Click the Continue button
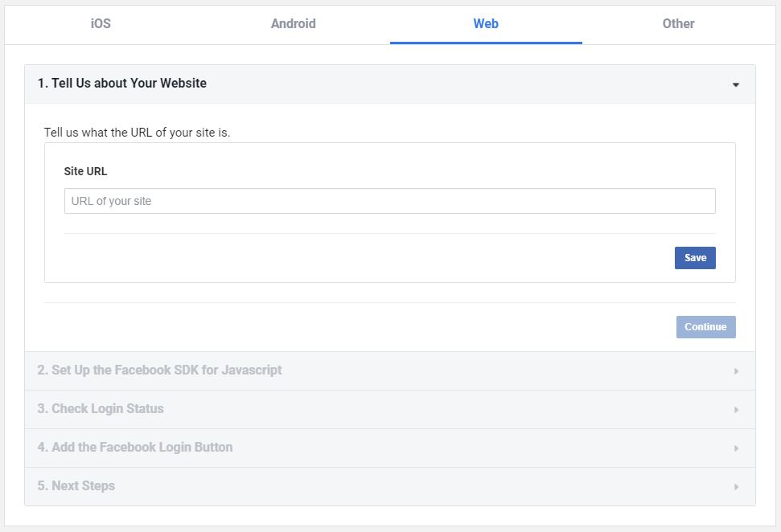The image size is (781, 532). tap(705, 327)
